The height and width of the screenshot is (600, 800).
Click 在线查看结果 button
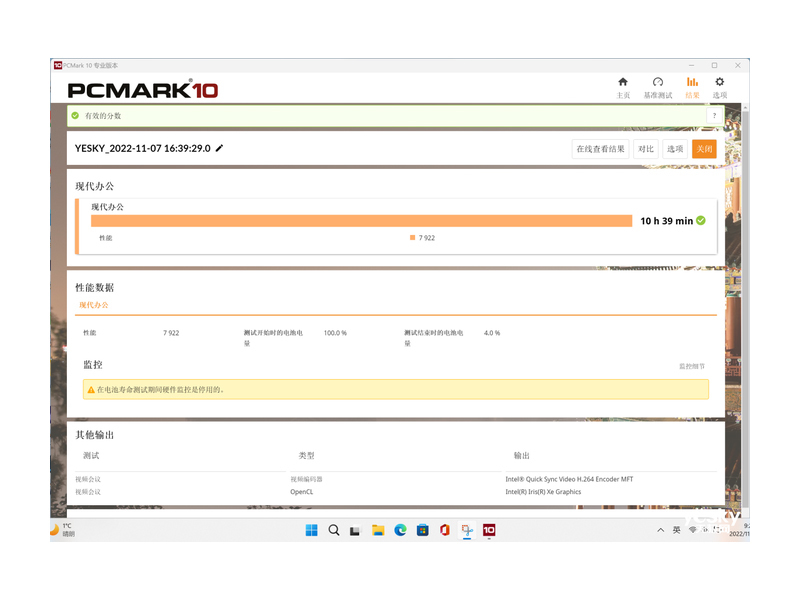(x=601, y=149)
